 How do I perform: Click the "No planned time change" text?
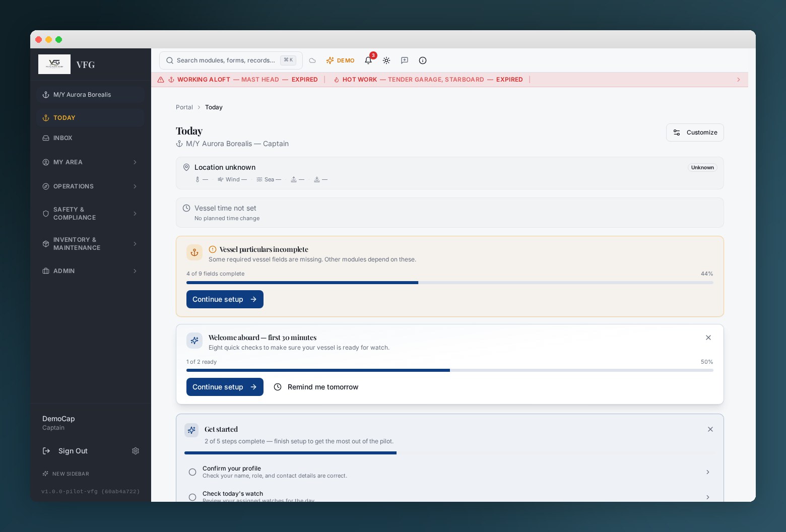click(227, 218)
